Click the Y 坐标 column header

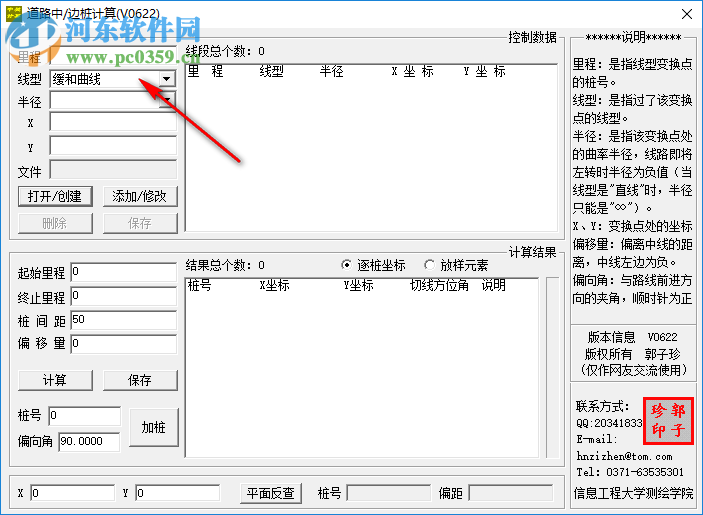[485, 71]
